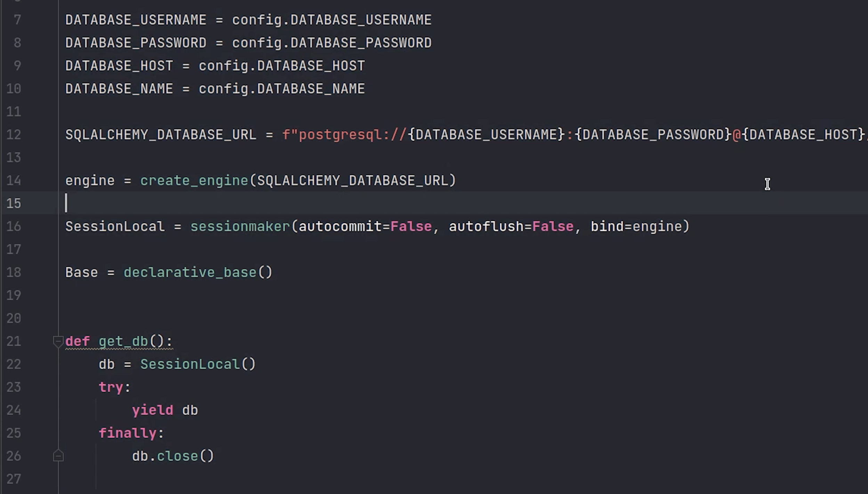This screenshot has height=494, width=868.
Task: Click line number 15 in the gutter
Action: click(x=14, y=204)
